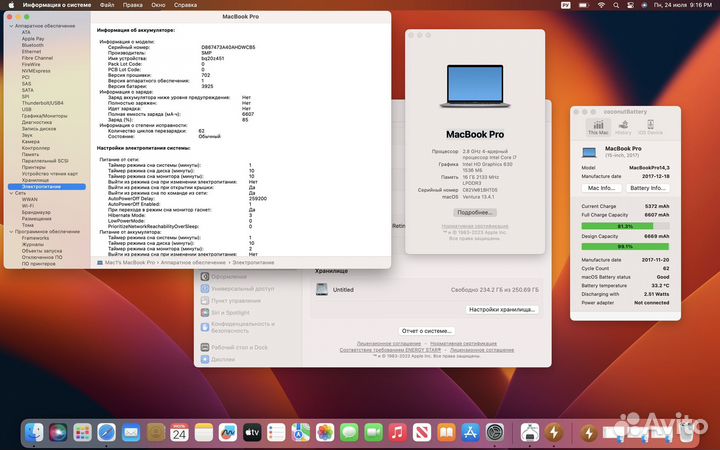
Task: Open Пункт управления in Settings sidebar
Action: [x=231, y=301]
